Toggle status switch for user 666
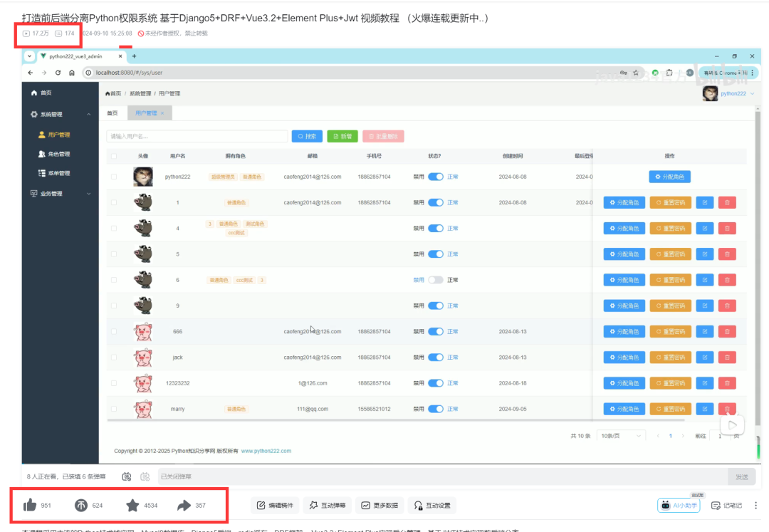The image size is (769, 532). pos(436,331)
